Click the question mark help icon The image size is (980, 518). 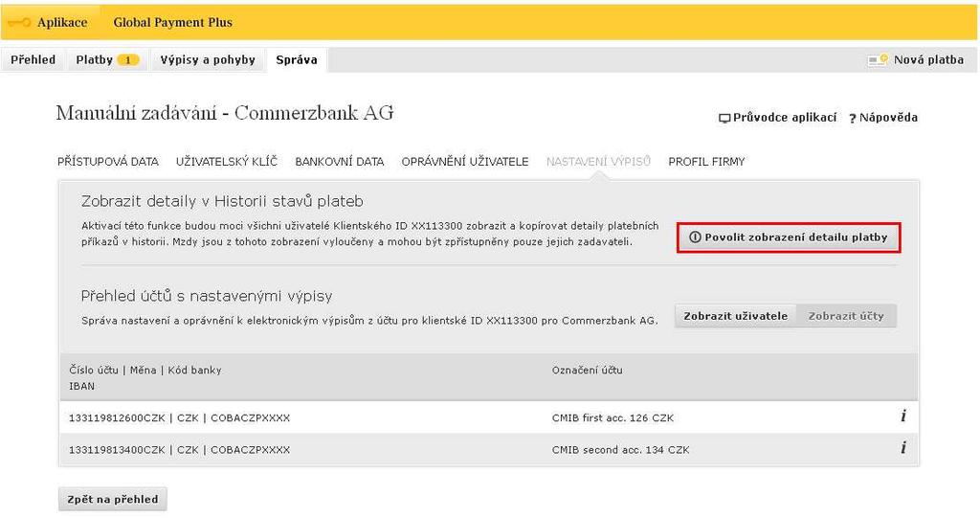[x=853, y=118]
